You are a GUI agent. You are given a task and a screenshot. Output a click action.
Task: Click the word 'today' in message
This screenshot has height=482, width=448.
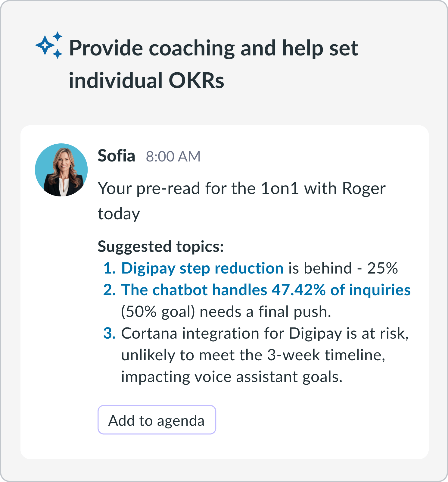pos(119,214)
